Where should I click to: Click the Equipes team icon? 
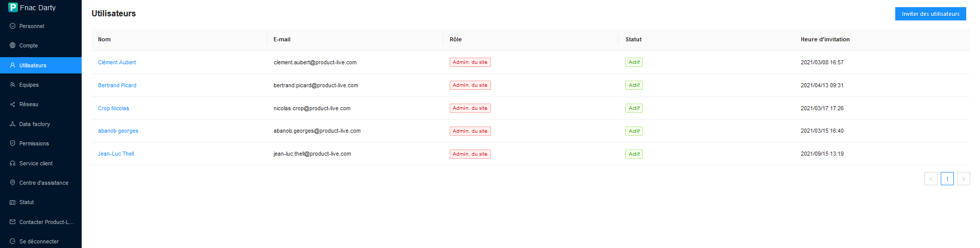click(13, 85)
